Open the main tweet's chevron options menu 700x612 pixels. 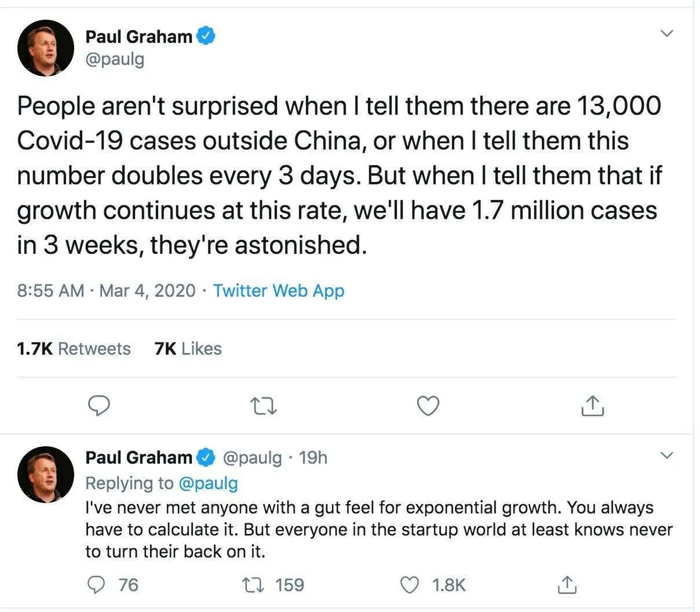click(x=666, y=33)
